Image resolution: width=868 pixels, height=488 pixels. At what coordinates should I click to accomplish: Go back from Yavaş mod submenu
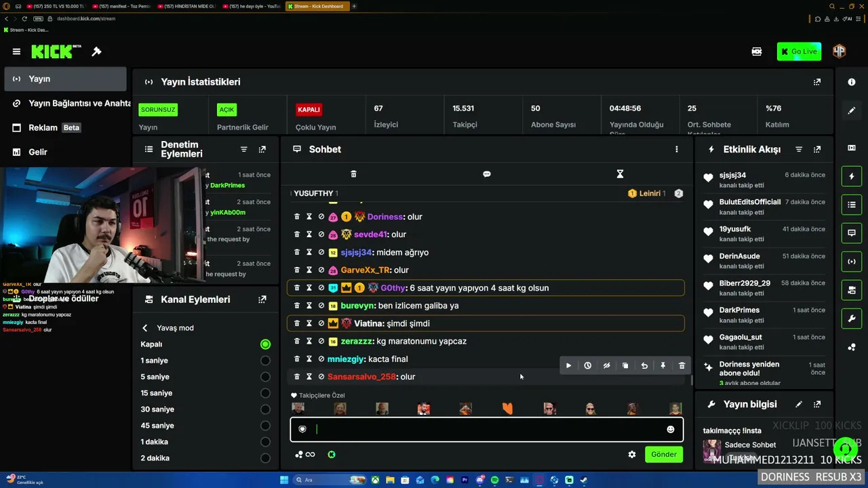coord(144,328)
